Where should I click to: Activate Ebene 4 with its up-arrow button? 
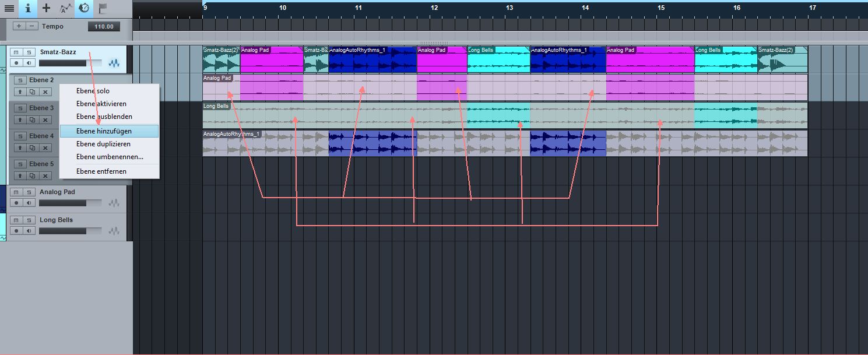point(20,147)
